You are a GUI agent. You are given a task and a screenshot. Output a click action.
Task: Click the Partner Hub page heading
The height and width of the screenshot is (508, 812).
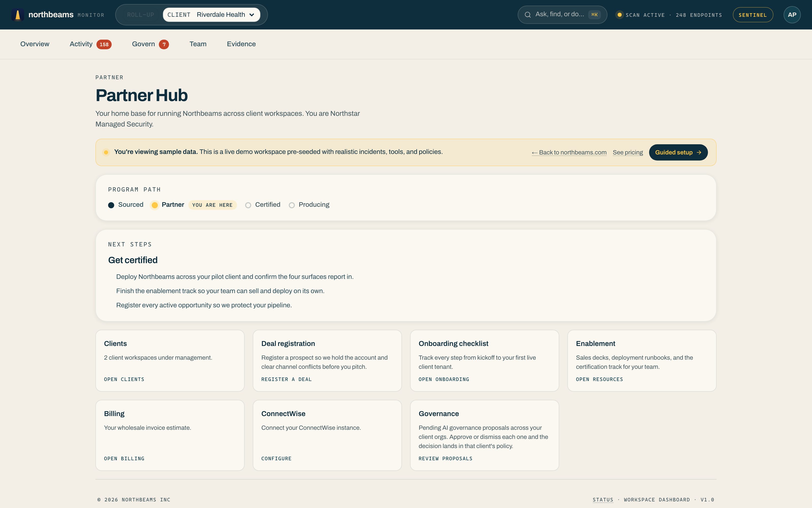tap(142, 96)
